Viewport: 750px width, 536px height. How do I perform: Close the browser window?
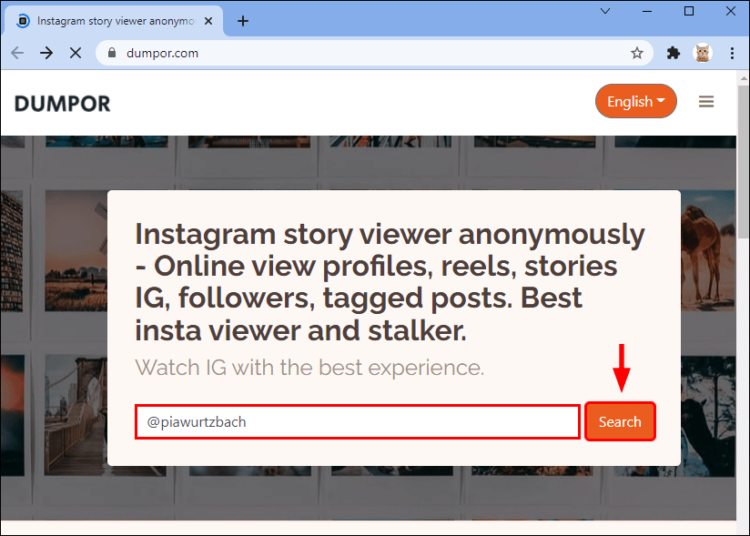(x=730, y=11)
